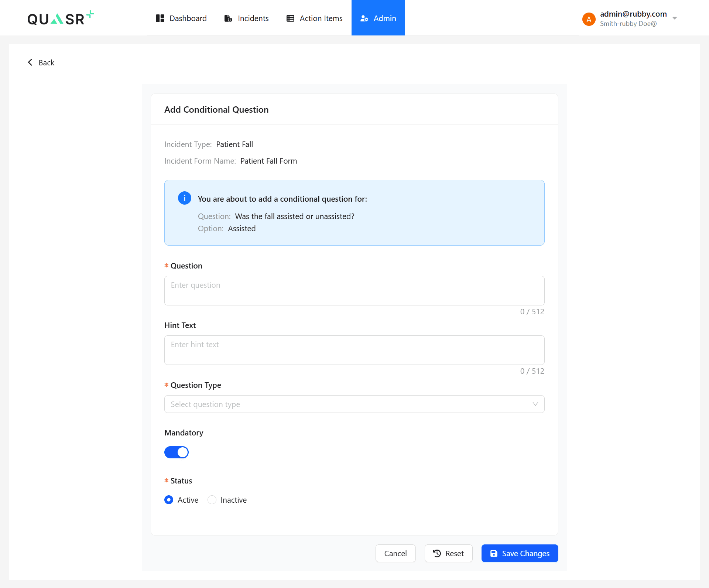Expand the admin account menu arrow

tap(675, 18)
